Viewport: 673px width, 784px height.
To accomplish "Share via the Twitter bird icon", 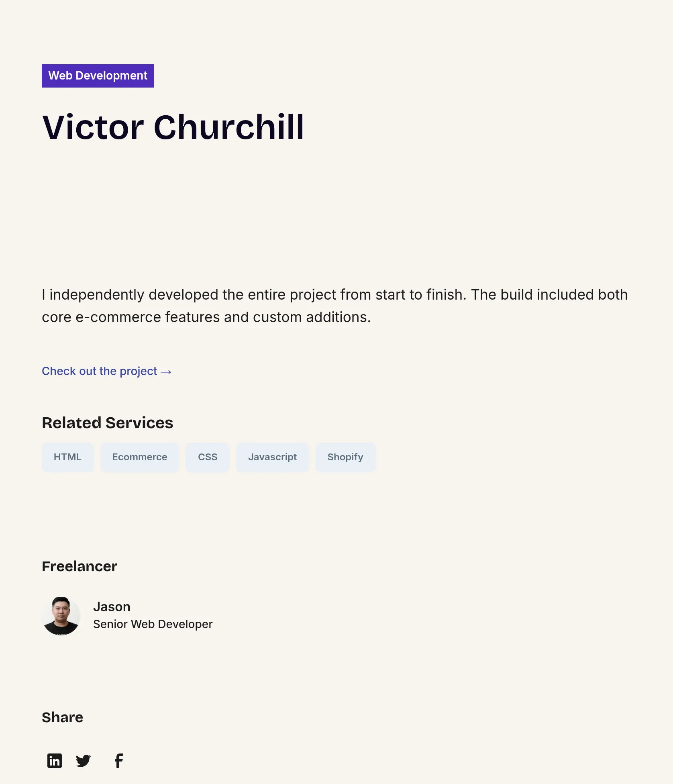I will 84,761.
